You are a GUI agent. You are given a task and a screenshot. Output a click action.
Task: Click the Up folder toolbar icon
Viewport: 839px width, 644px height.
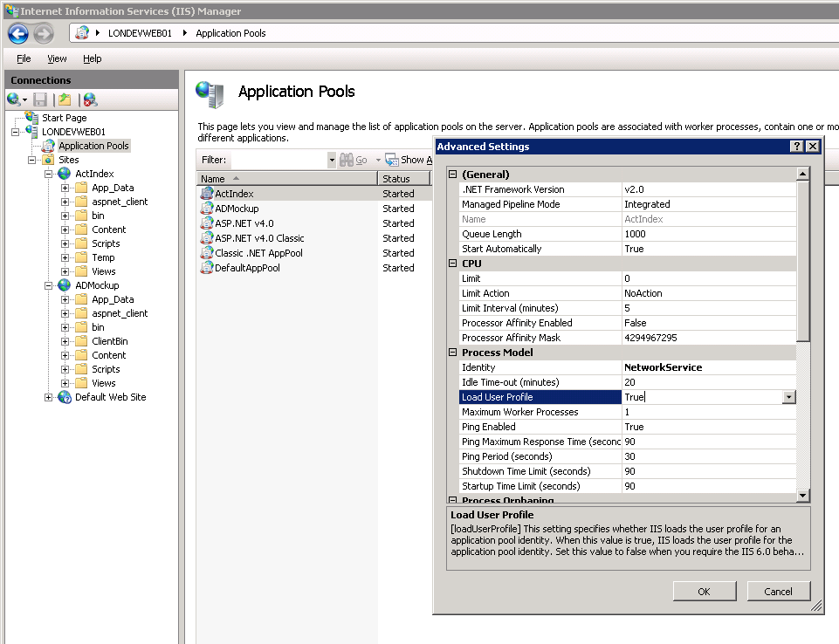tap(65, 99)
